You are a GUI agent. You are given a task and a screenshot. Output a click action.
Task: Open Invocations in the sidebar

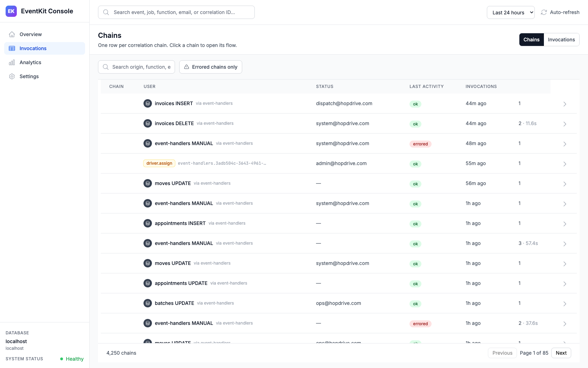[44, 48]
